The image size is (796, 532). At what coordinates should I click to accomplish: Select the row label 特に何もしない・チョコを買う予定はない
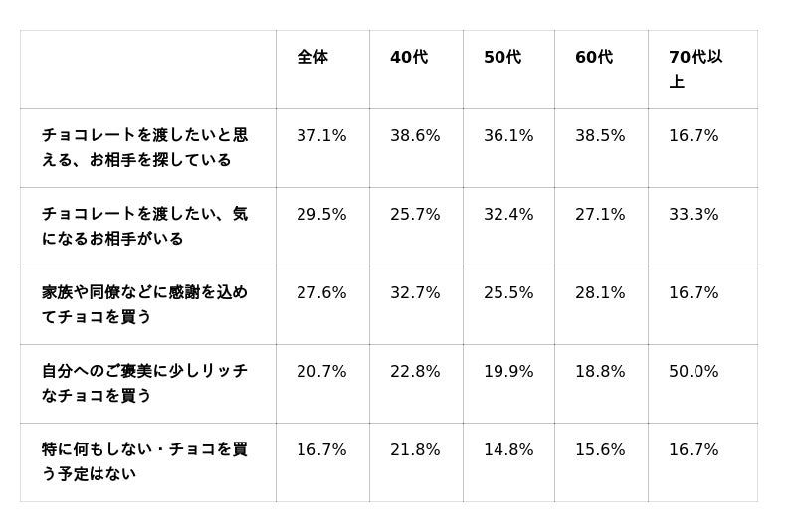pos(145,461)
